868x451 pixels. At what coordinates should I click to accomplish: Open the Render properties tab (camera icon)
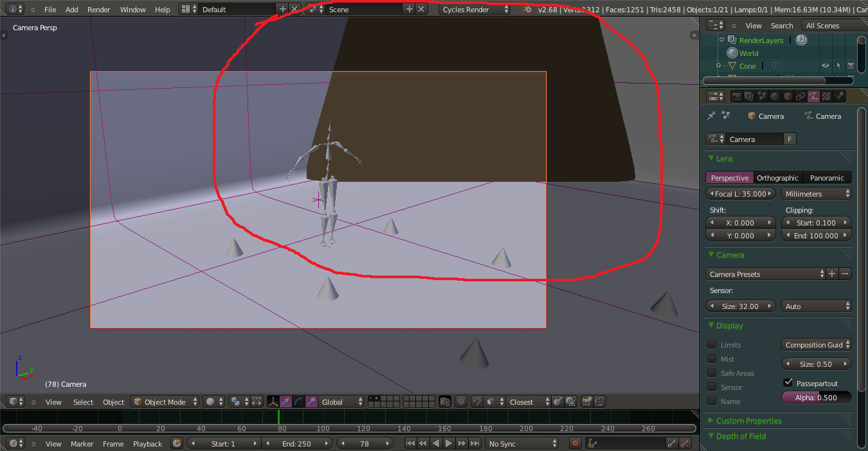click(x=737, y=96)
